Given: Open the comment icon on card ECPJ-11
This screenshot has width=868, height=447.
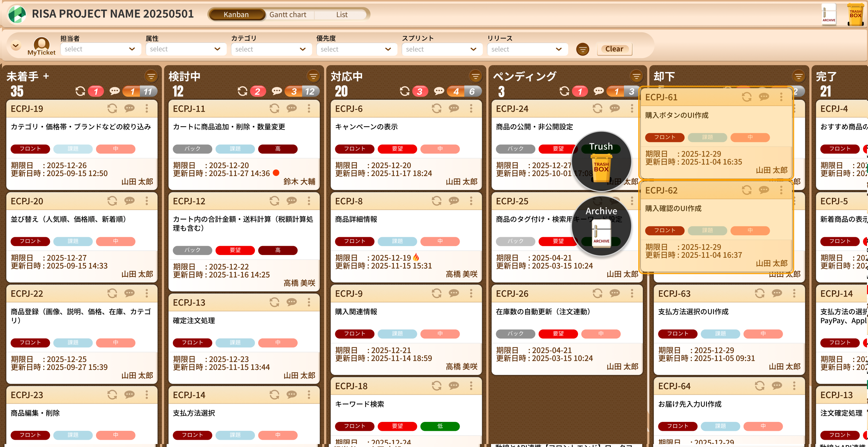Looking at the screenshot, I should [291, 108].
